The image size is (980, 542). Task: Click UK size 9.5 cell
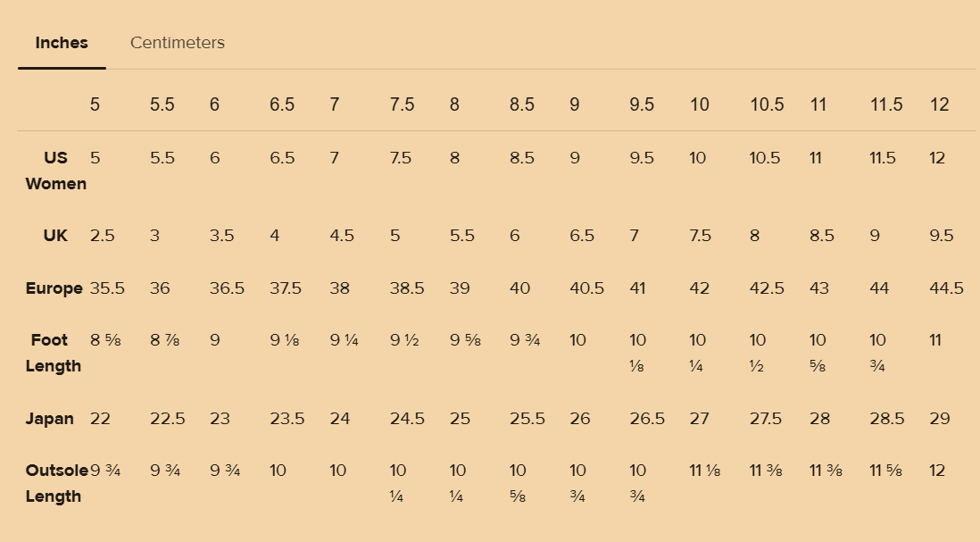pos(942,236)
